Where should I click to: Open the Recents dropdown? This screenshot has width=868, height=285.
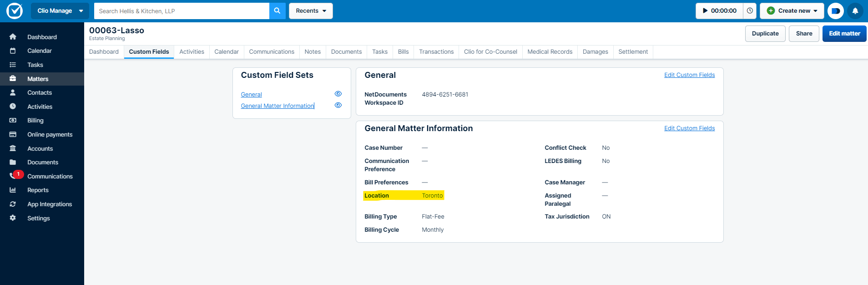[311, 11]
